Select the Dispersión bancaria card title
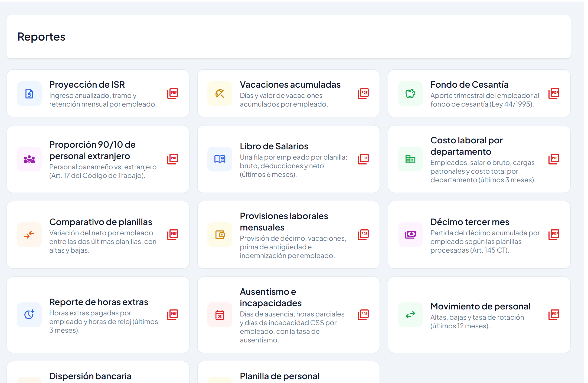Image resolution: width=588 pixels, height=383 pixels. click(x=90, y=376)
